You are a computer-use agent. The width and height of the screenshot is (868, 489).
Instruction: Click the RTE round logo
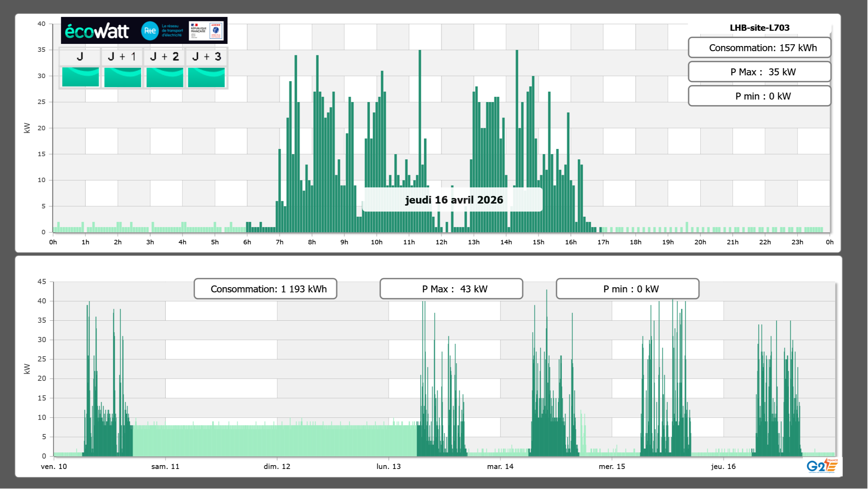click(150, 31)
